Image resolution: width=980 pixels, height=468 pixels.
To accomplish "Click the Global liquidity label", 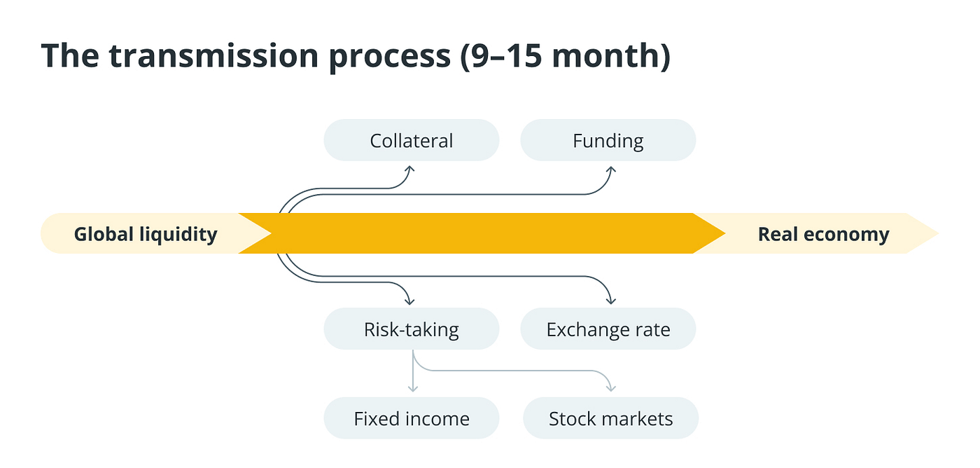I will point(146,234).
